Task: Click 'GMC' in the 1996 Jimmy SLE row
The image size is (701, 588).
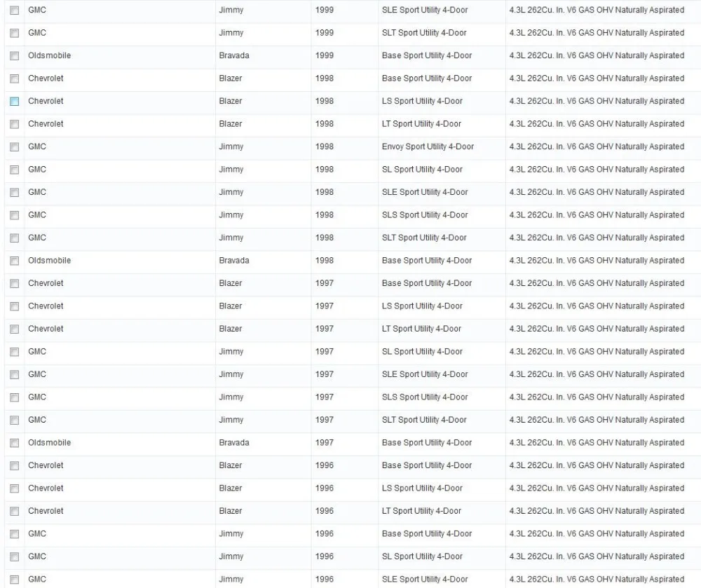Action: 37,580
